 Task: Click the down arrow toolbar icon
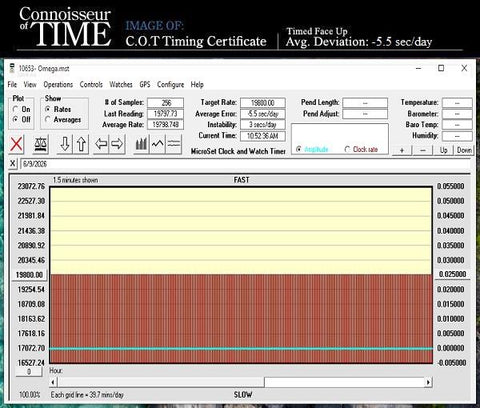(65, 144)
